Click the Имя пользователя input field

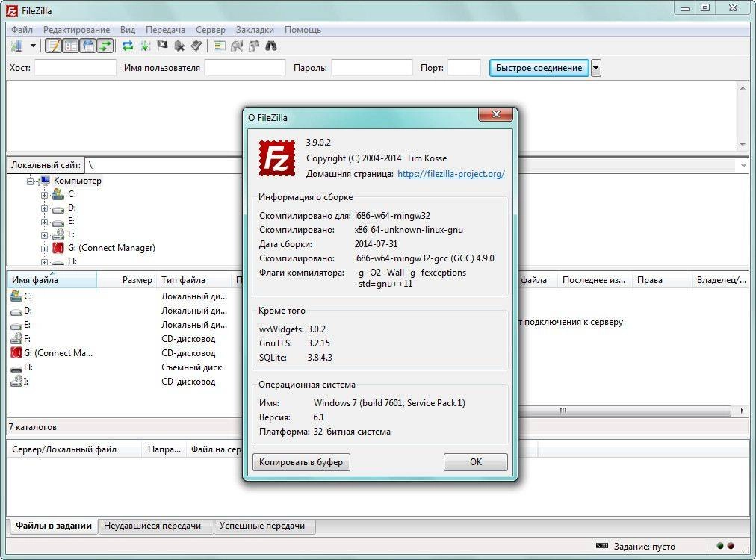click(245, 68)
